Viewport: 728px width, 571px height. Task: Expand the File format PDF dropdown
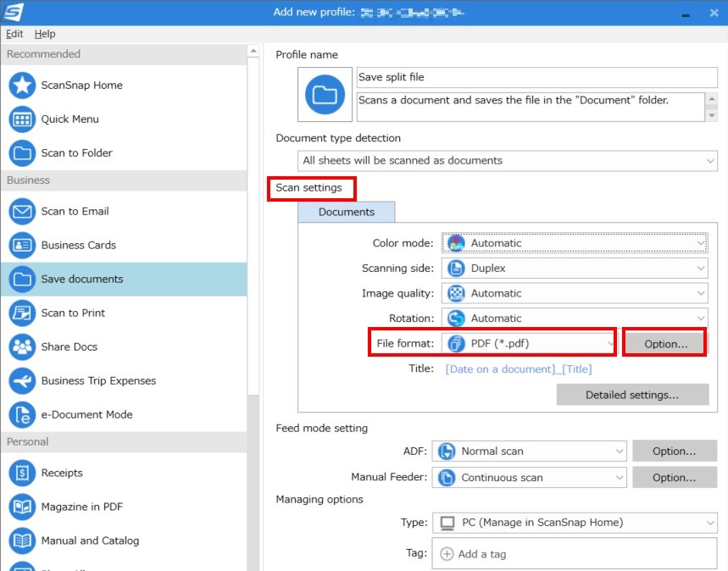[x=530, y=343]
